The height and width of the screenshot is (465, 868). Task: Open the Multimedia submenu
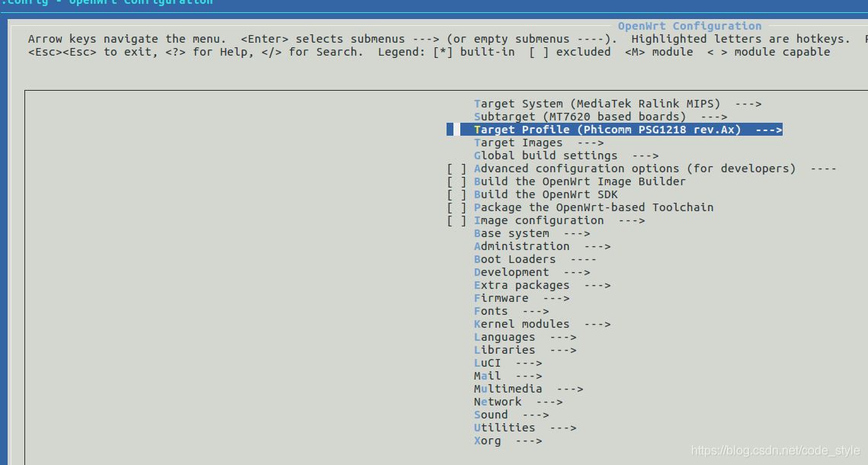tap(528, 390)
